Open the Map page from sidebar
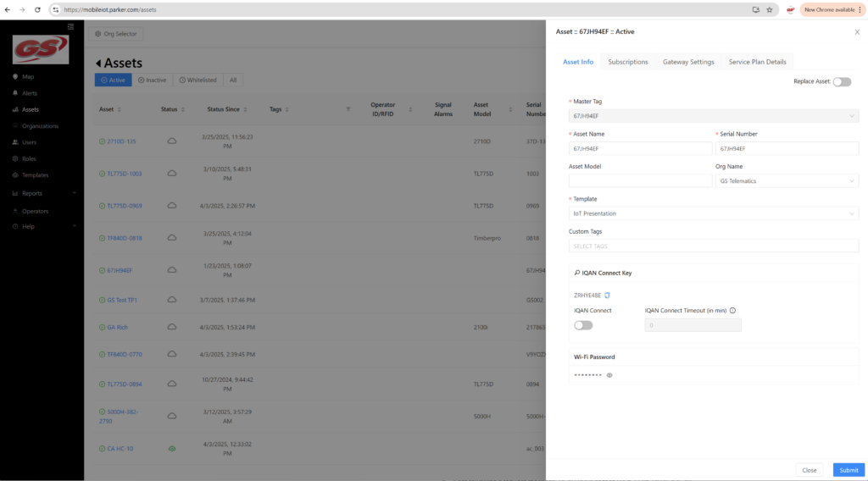This screenshot has height=481, width=868. pyautogui.click(x=28, y=77)
